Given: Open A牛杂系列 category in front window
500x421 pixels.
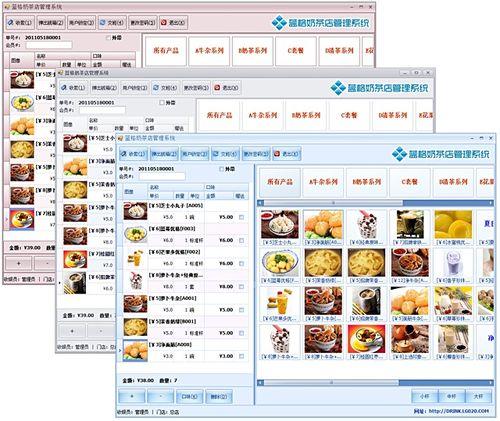Looking at the screenshot, I should click(323, 182).
